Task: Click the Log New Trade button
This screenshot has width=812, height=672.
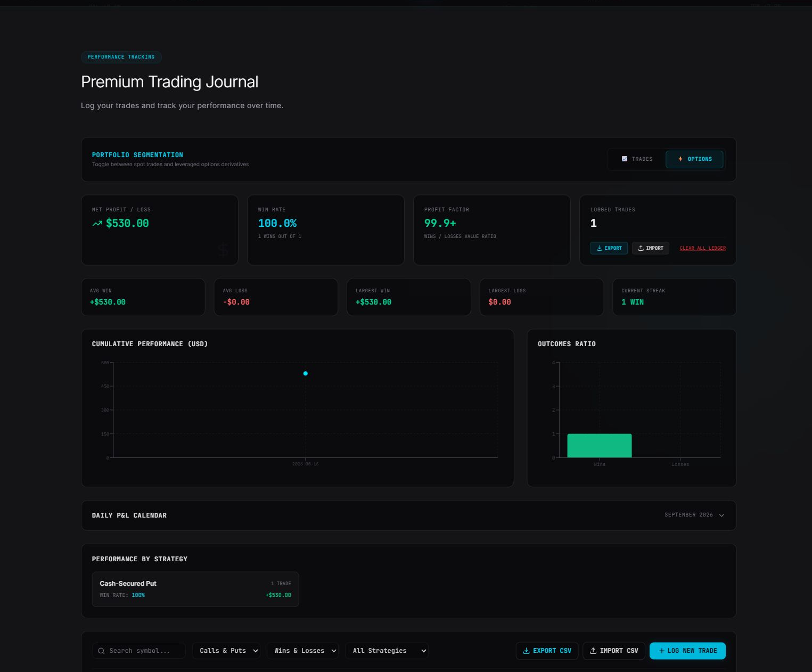Action: (687, 651)
